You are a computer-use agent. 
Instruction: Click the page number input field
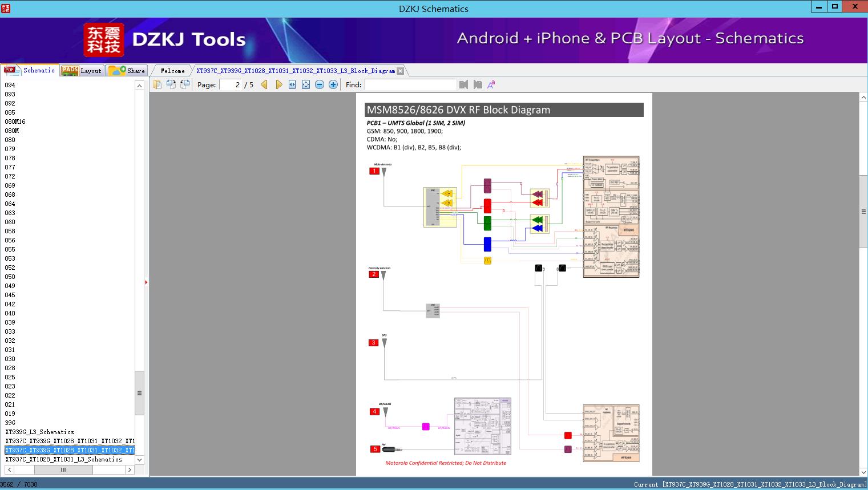click(x=230, y=84)
